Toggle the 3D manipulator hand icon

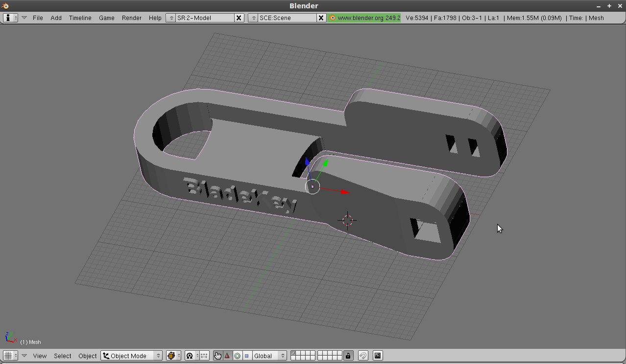(217, 356)
